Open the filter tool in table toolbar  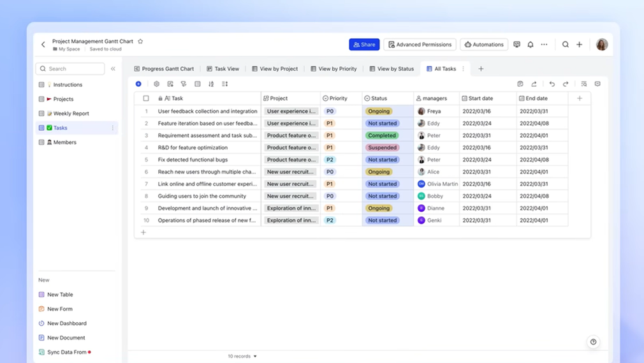coord(184,84)
